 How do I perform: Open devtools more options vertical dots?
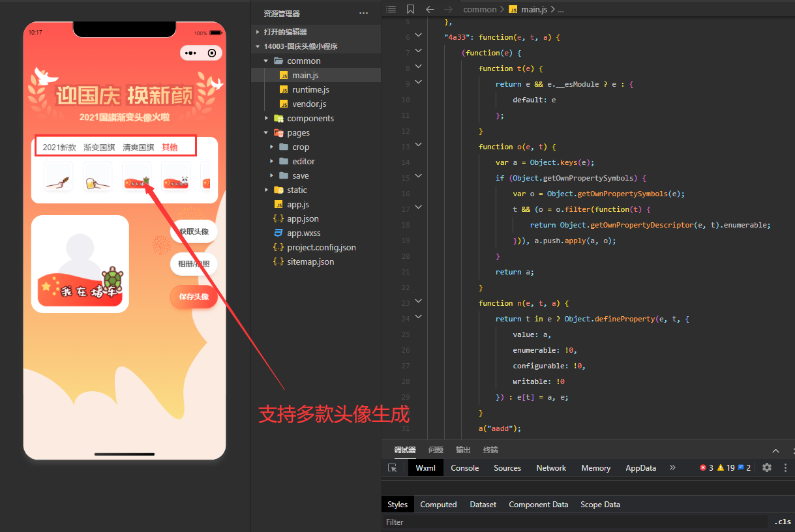coord(785,467)
